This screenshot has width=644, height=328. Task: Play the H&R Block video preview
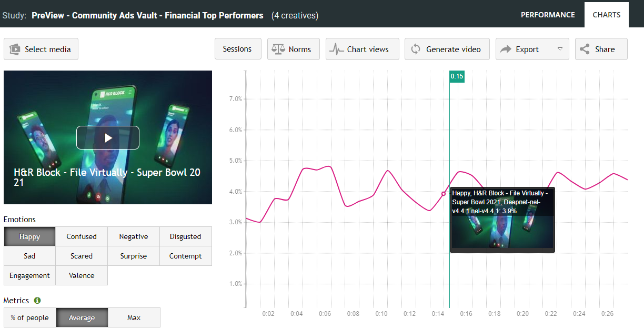coord(108,138)
